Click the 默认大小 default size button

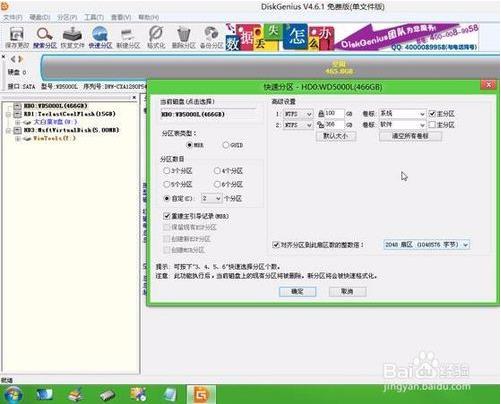336,136
